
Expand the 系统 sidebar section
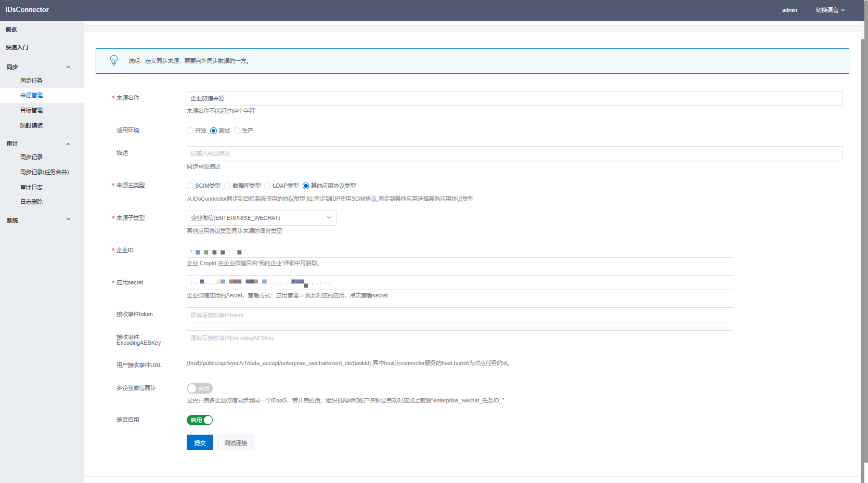(68, 220)
